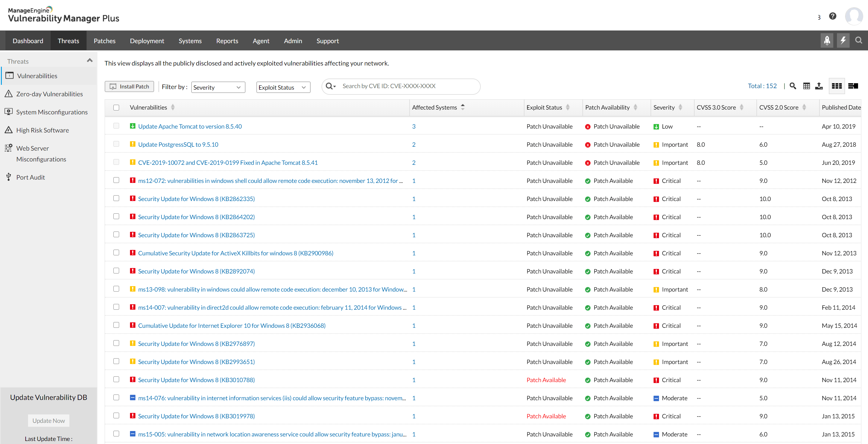This screenshot has height=444, width=868.
Task: Click the System Misconfigurations monitor icon
Action: [9, 112]
